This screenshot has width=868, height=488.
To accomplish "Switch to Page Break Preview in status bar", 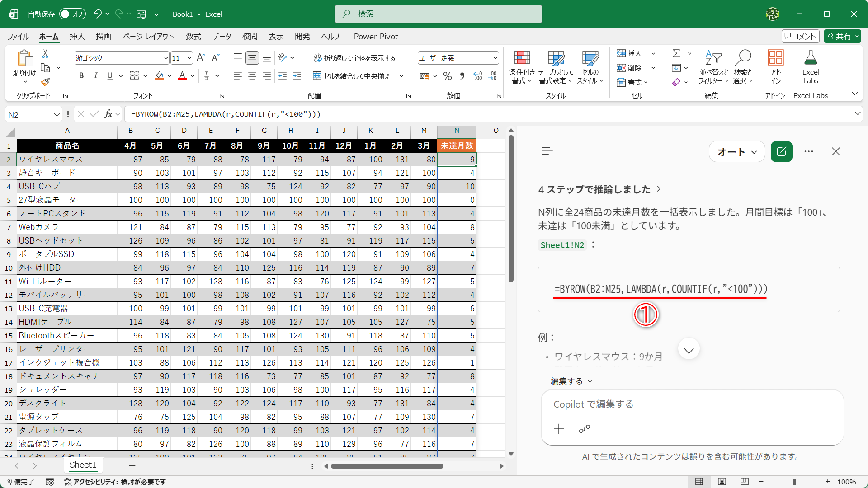I will pos(745,482).
